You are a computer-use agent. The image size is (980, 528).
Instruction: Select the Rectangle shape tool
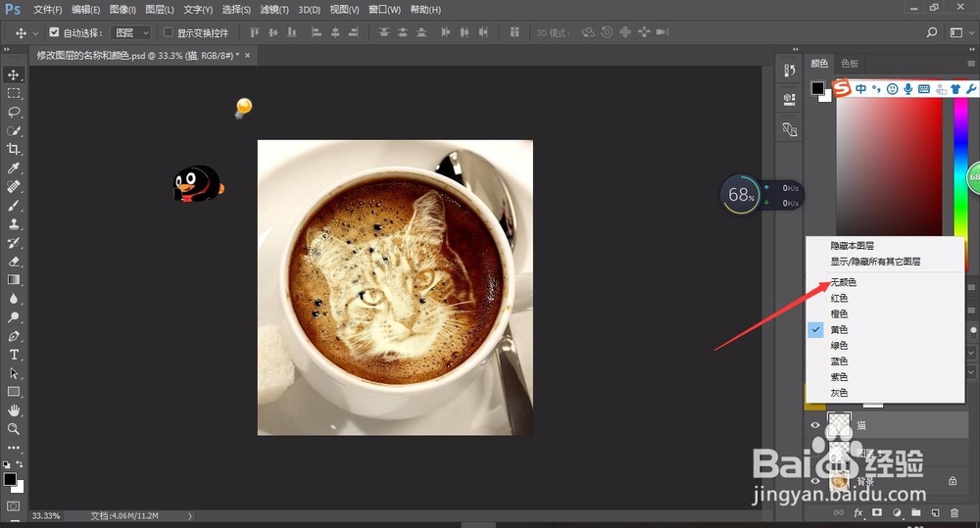(13, 392)
